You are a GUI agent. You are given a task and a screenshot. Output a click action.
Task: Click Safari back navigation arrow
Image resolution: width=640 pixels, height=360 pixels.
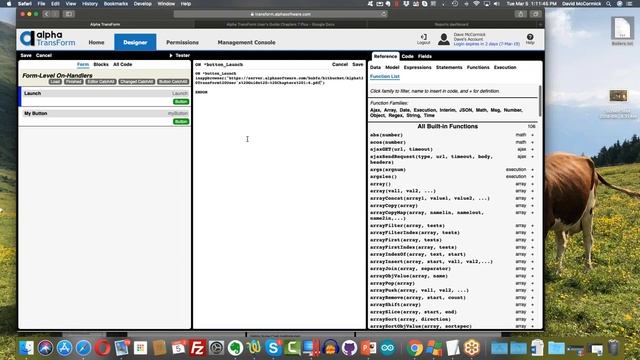(46, 14)
